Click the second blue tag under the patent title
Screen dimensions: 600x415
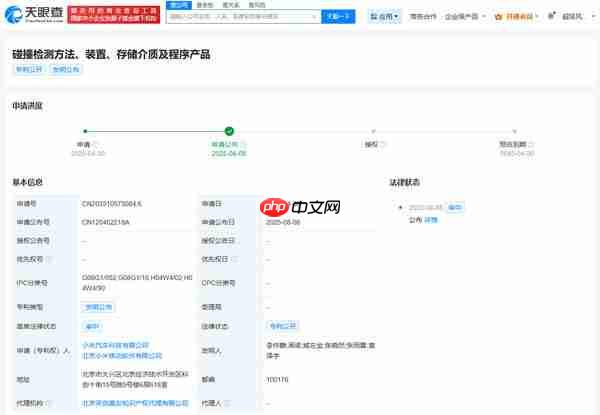(x=65, y=69)
